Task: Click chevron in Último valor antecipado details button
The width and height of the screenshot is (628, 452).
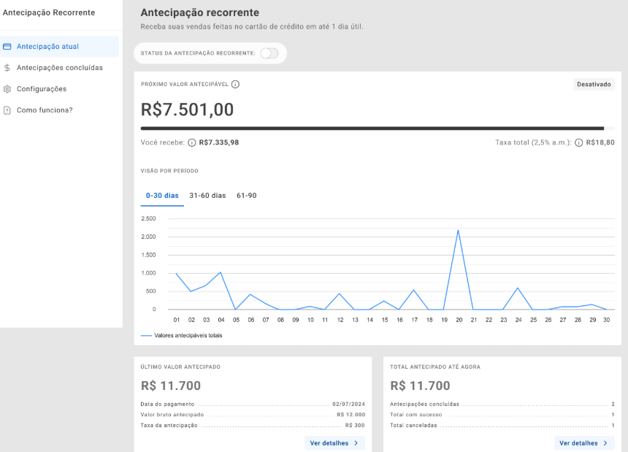Action: click(x=356, y=442)
